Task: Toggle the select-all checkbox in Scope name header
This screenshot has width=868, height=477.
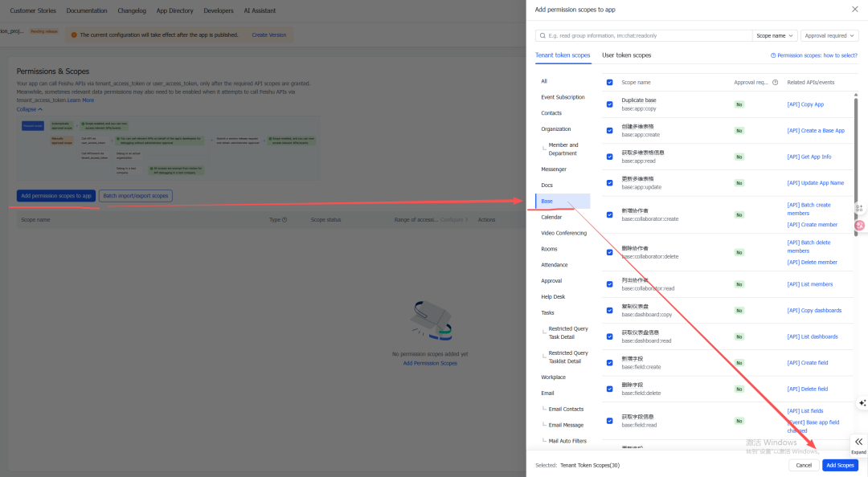Action: click(609, 83)
